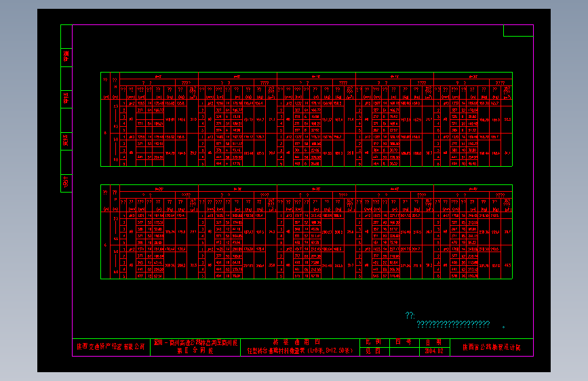The height and width of the screenshot is (381, 588).
Task: Select the drawing subtitle with L=6米, B=12.50米
Action: 300,351
